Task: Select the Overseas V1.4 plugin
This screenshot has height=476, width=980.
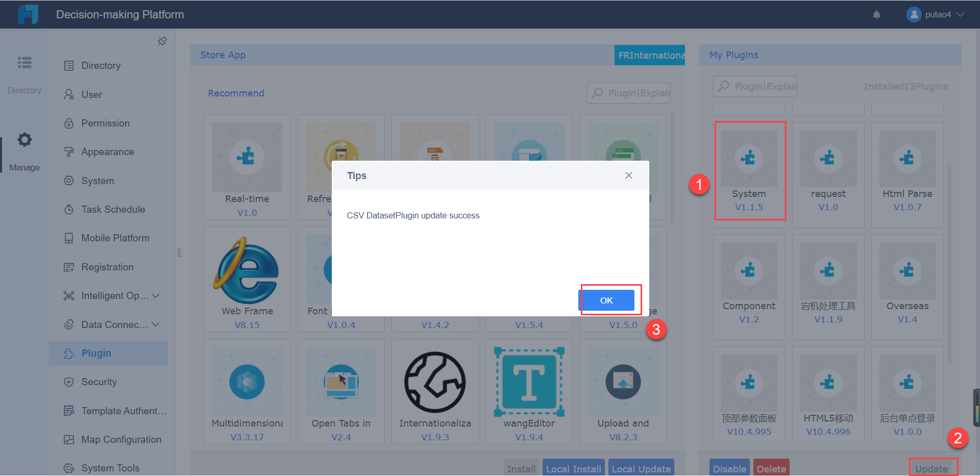Action: [908, 287]
